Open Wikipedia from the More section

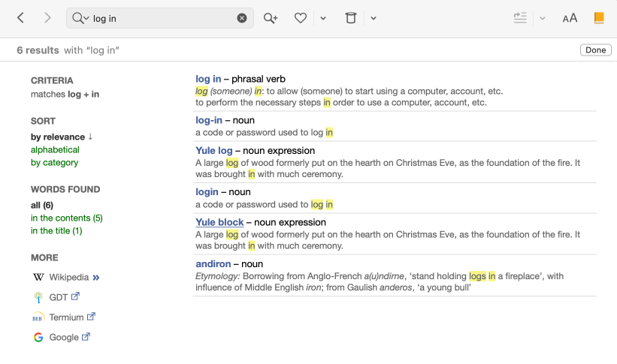click(x=68, y=278)
